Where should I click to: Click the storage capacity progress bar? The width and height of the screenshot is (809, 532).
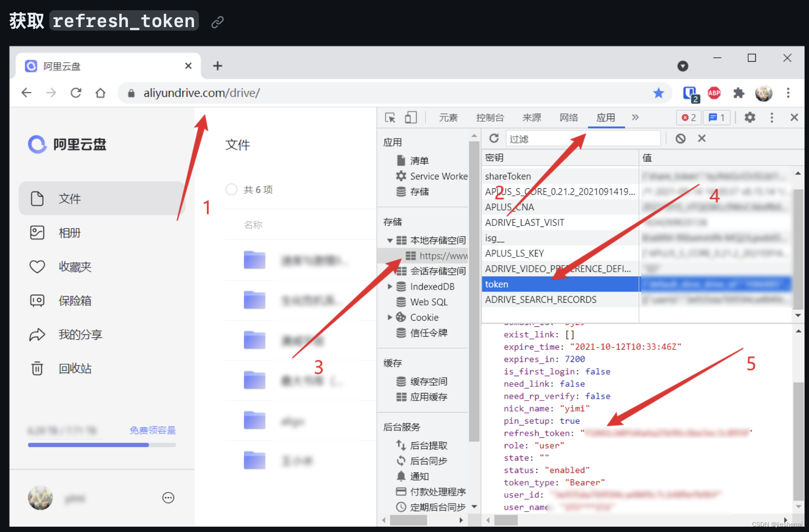tap(102, 445)
